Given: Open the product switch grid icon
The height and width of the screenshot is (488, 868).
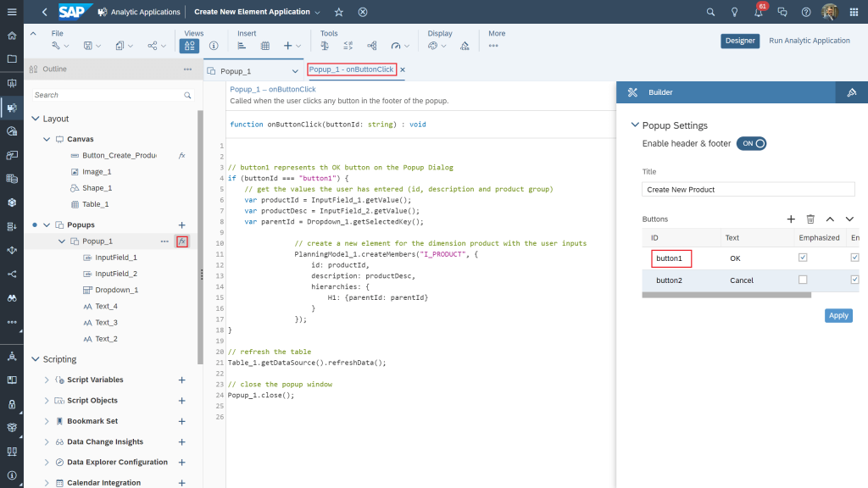Looking at the screenshot, I should click(x=854, y=12).
